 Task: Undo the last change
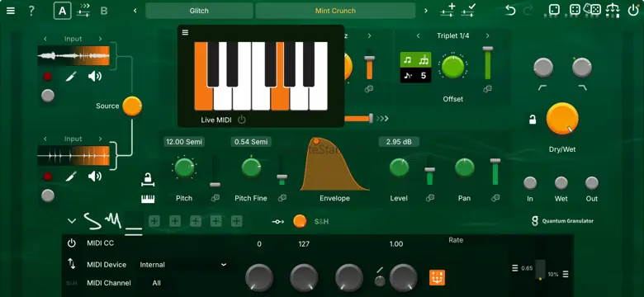click(x=510, y=11)
